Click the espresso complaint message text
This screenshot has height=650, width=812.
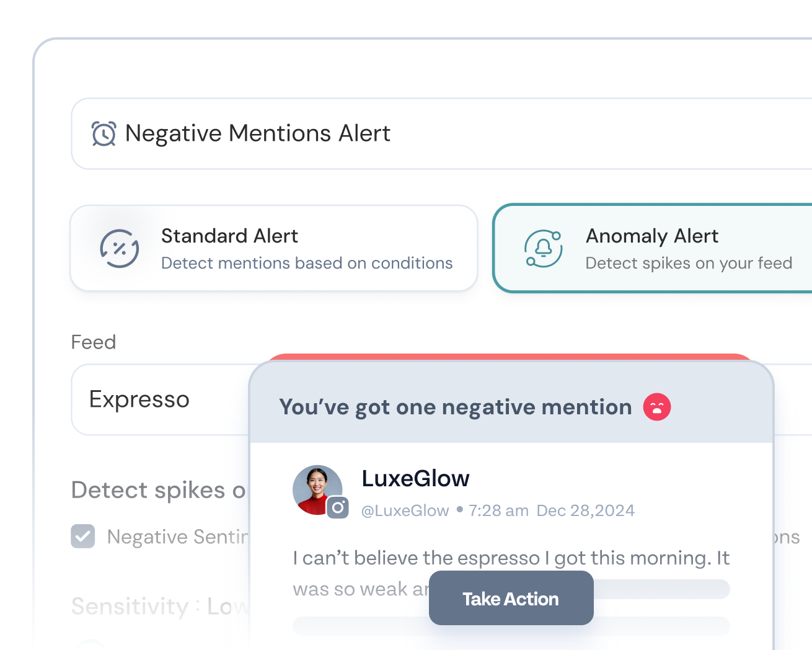click(511, 558)
